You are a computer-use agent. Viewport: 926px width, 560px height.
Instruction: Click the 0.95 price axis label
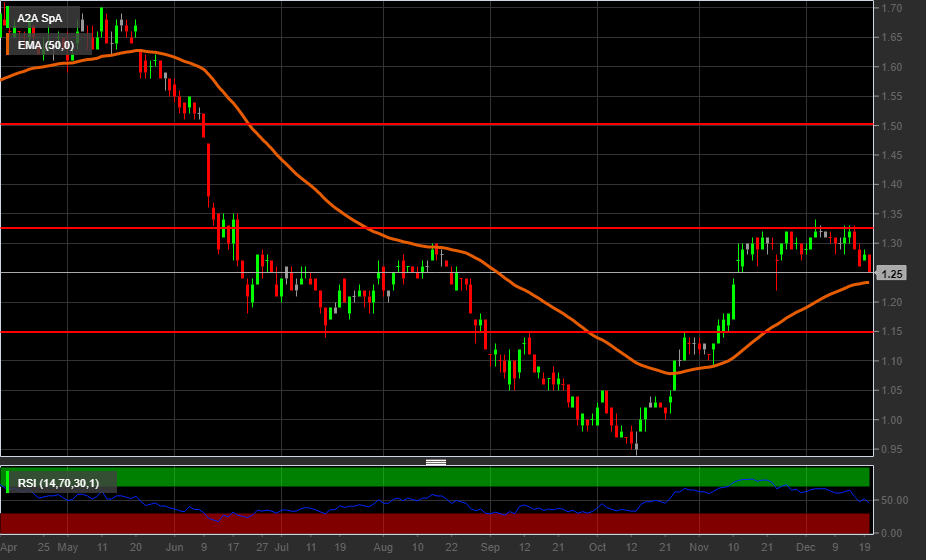892,450
